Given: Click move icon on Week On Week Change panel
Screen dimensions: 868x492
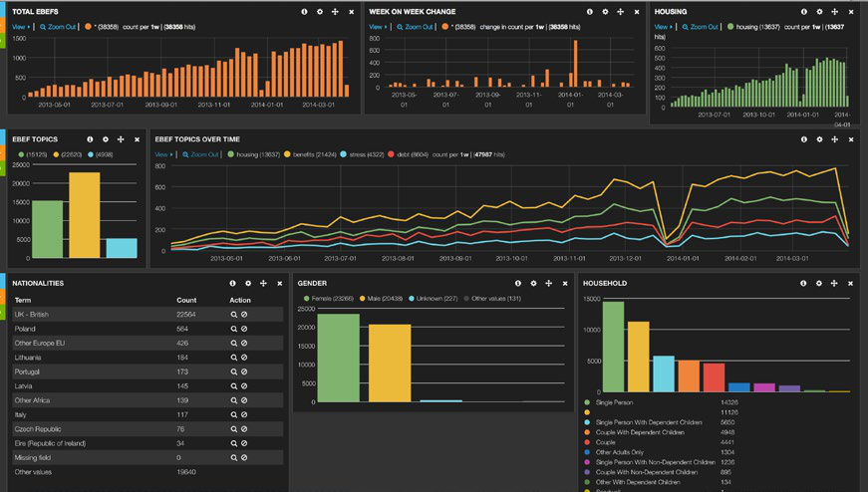Looking at the screenshot, I should [x=621, y=12].
